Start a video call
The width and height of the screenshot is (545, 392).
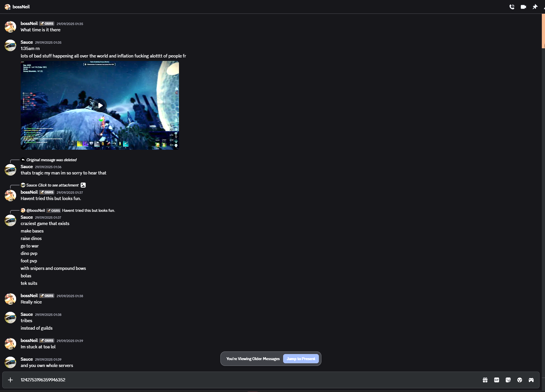pyautogui.click(x=523, y=7)
